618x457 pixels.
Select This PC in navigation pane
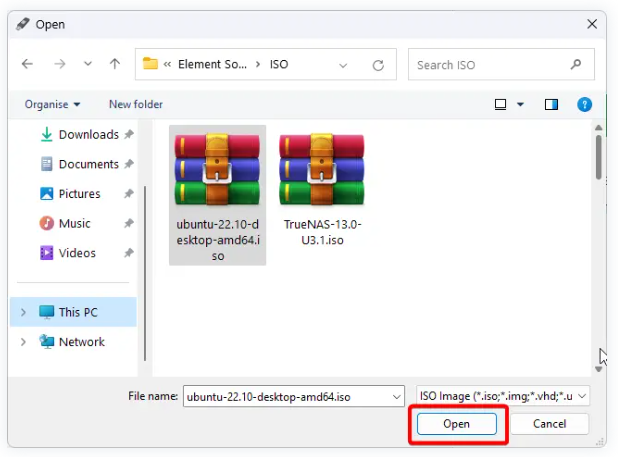click(73, 312)
